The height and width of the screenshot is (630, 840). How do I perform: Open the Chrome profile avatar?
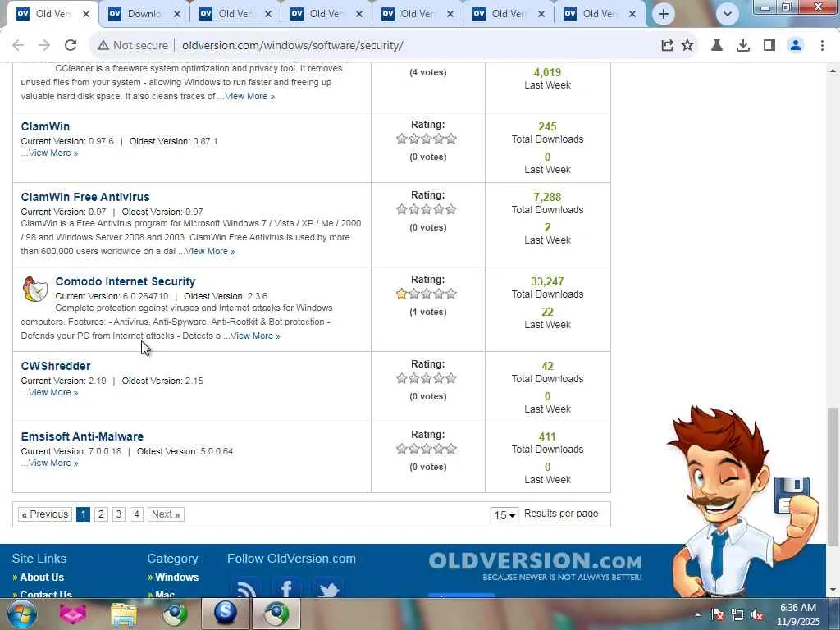point(796,46)
